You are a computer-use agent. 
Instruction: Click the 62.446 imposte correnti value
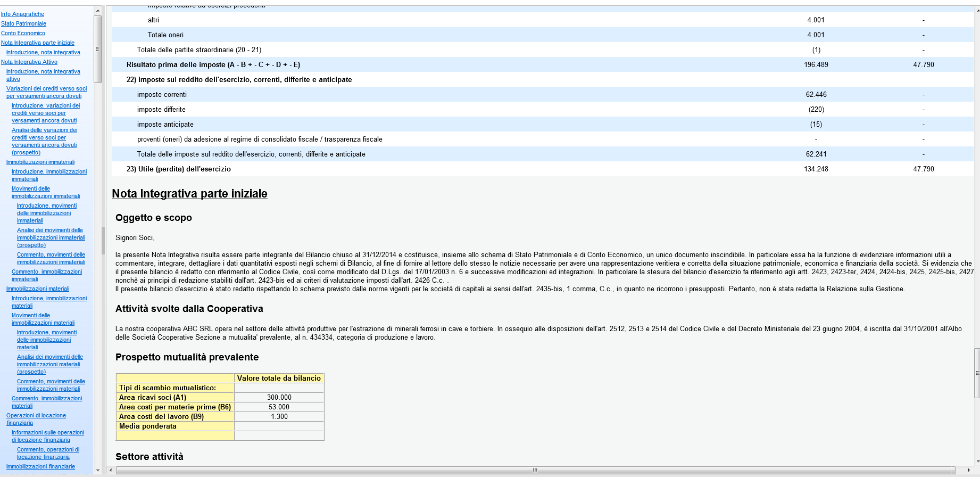[x=816, y=94]
